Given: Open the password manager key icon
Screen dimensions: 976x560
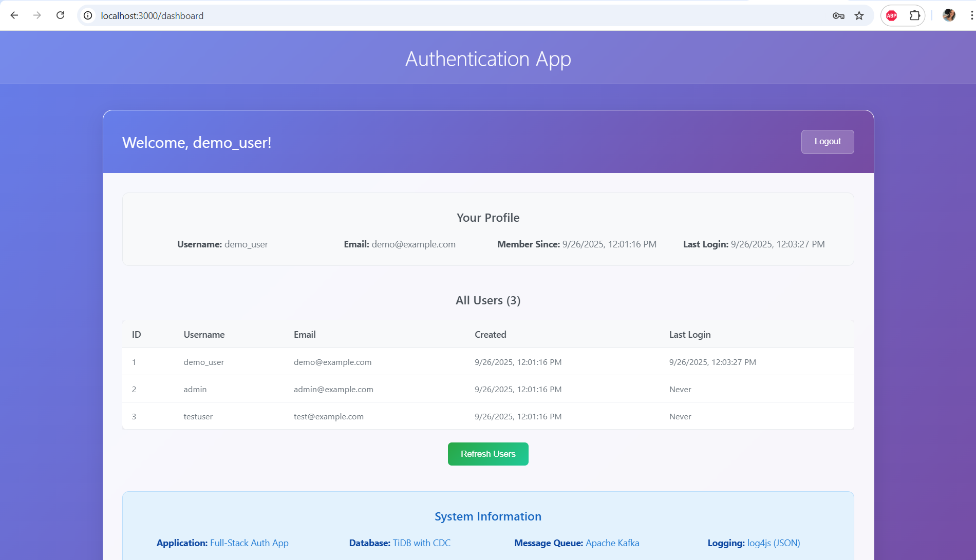Looking at the screenshot, I should coord(838,16).
